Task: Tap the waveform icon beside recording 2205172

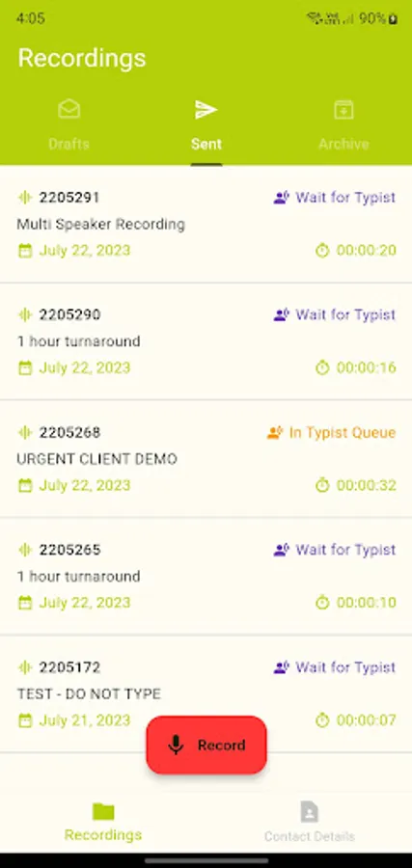Action: tap(25, 667)
